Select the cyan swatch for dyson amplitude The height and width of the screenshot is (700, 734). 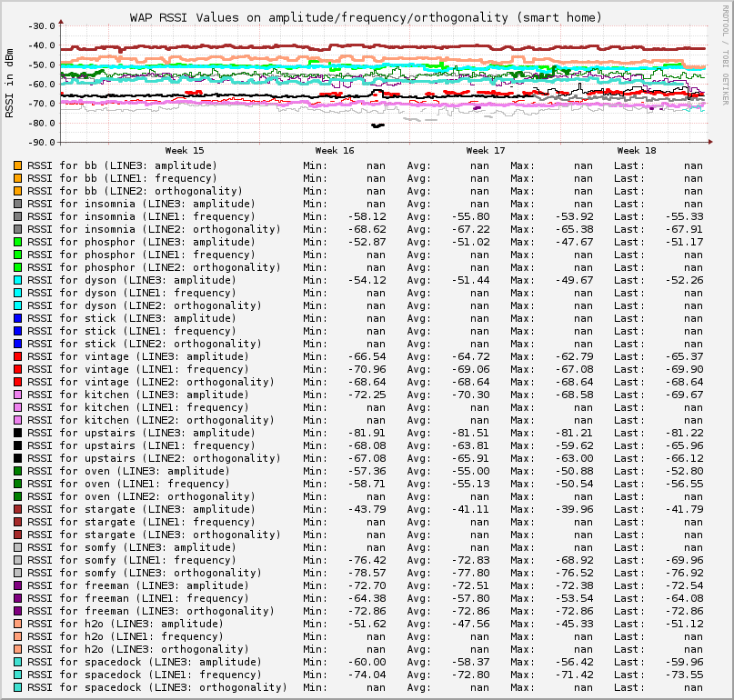[18, 280]
